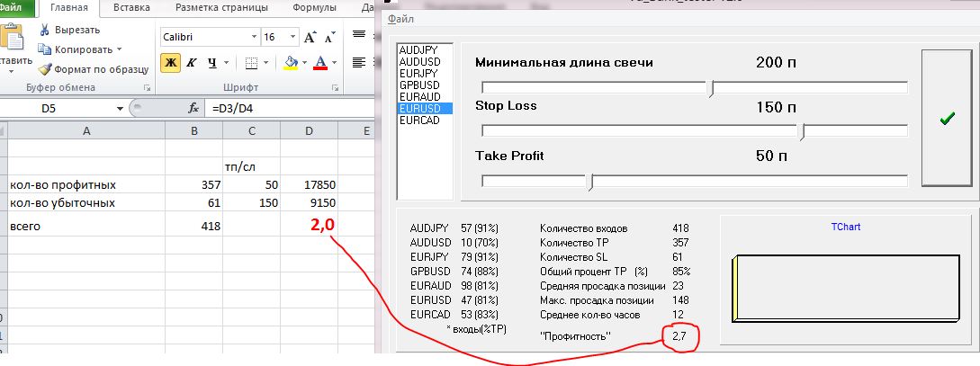This screenshot has width=980, height=366.
Task: Expand the underline style dropdown arrow
Action: [x=226, y=63]
